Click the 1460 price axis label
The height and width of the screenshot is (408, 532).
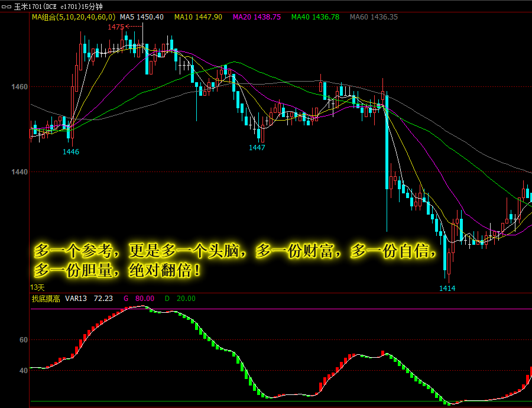[20, 87]
